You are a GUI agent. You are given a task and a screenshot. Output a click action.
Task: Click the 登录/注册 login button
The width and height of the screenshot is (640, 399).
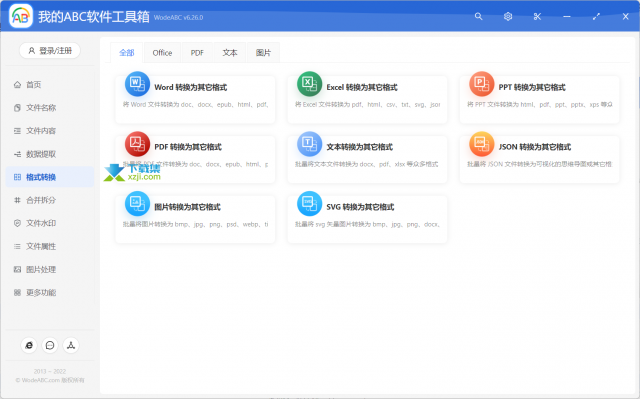pos(50,51)
